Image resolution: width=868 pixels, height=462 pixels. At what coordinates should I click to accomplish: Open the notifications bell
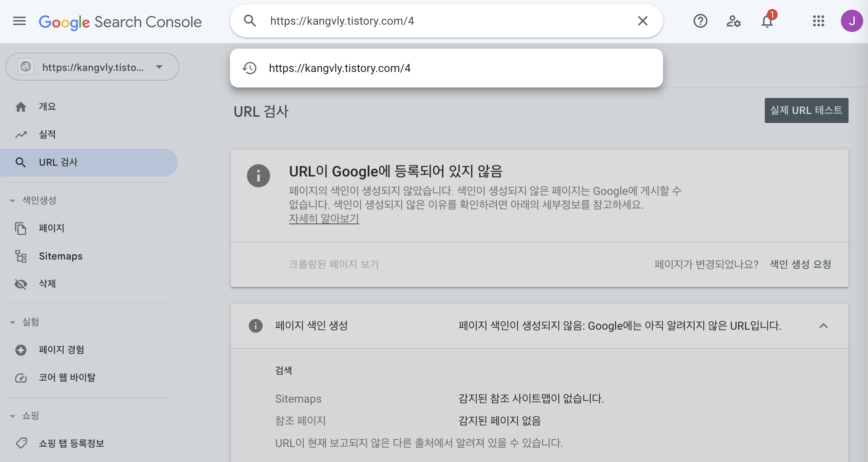767,21
